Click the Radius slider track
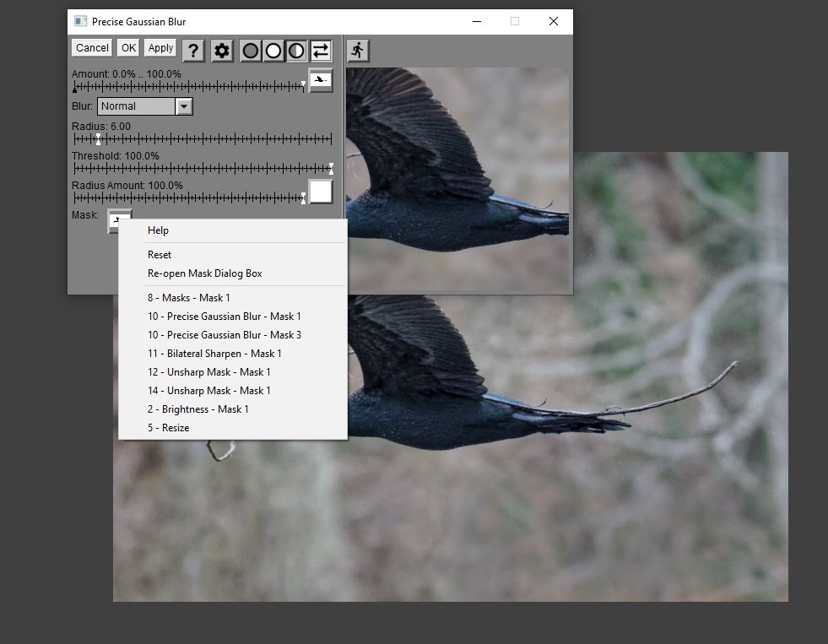The height and width of the screenshot is (644, 828). coord(203,139)
